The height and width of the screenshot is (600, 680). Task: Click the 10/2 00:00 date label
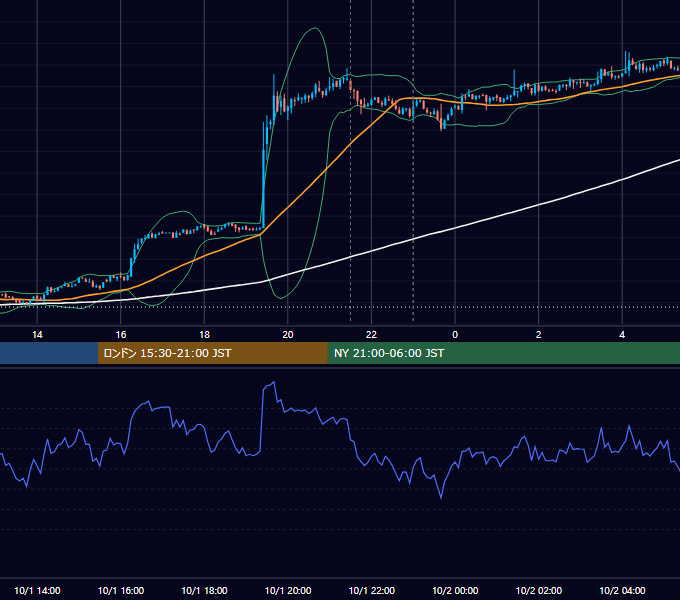pos(455,590)
